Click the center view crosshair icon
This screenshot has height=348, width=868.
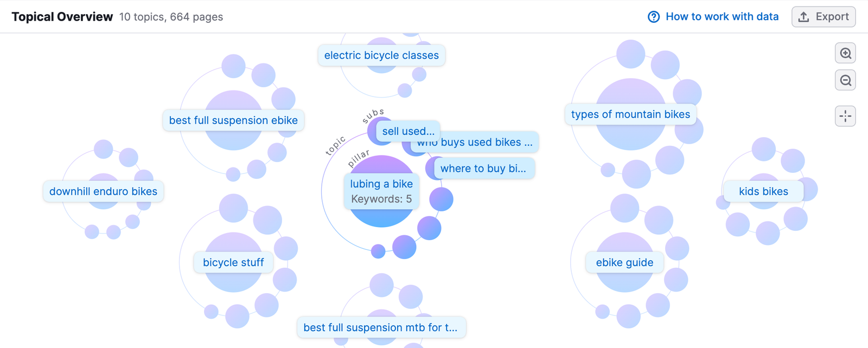click(x=845, y=116)
